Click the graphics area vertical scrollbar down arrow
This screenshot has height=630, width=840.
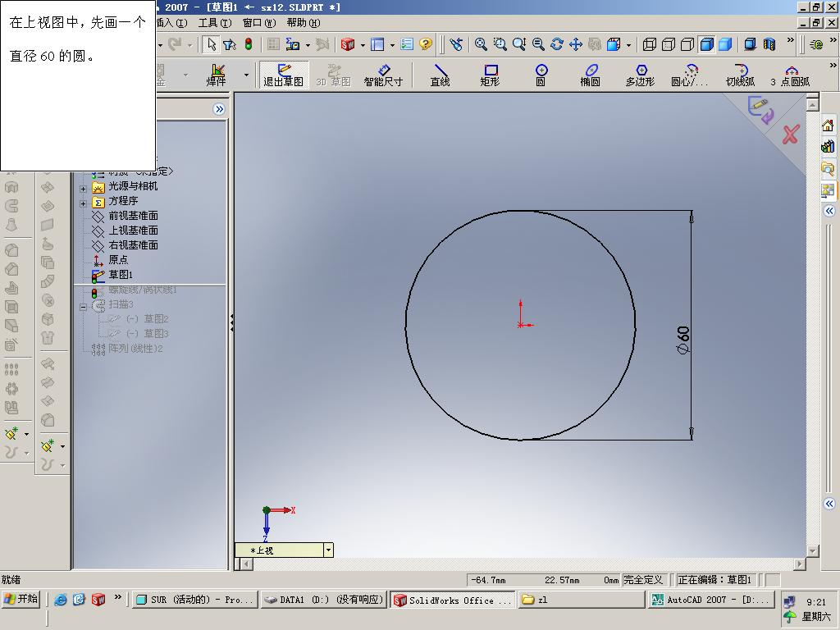coord(813,550)
